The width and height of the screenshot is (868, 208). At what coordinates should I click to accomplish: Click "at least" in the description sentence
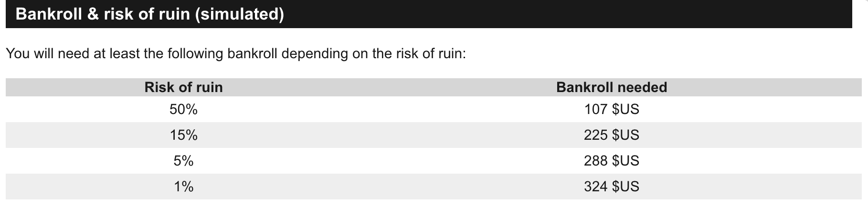pos(116,53)
